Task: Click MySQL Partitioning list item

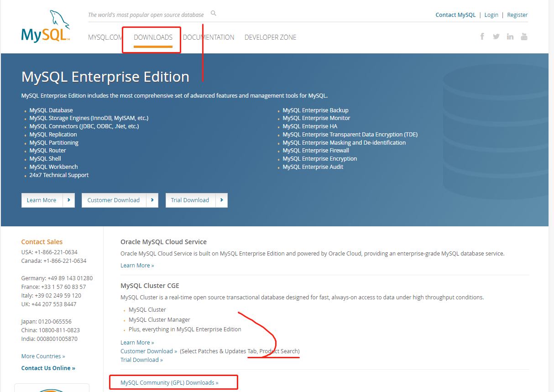Action: (x=54, y=142)
